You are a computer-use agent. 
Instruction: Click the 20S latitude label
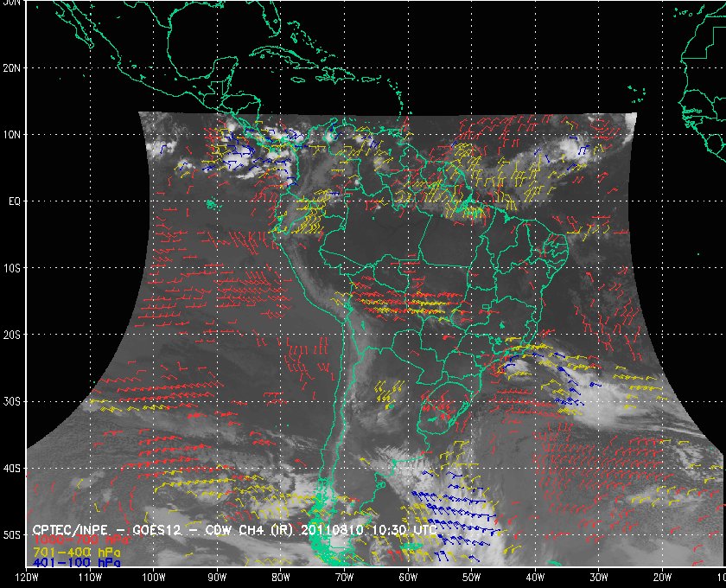click(x=11, y=335)
